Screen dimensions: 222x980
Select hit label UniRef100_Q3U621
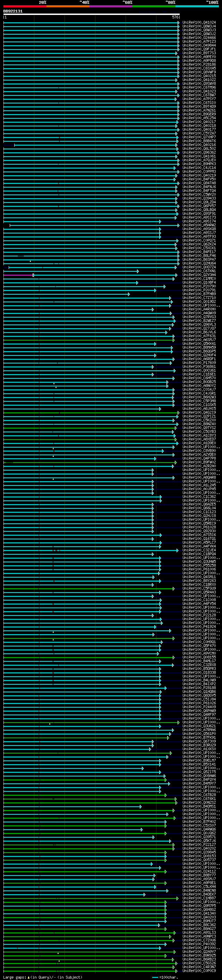click(x=199, y=726)
